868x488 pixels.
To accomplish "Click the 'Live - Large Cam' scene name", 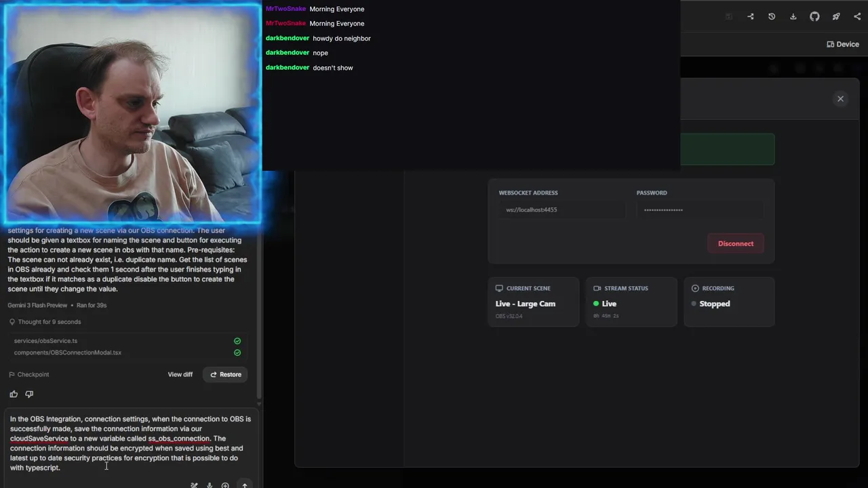I will point(526,304).
